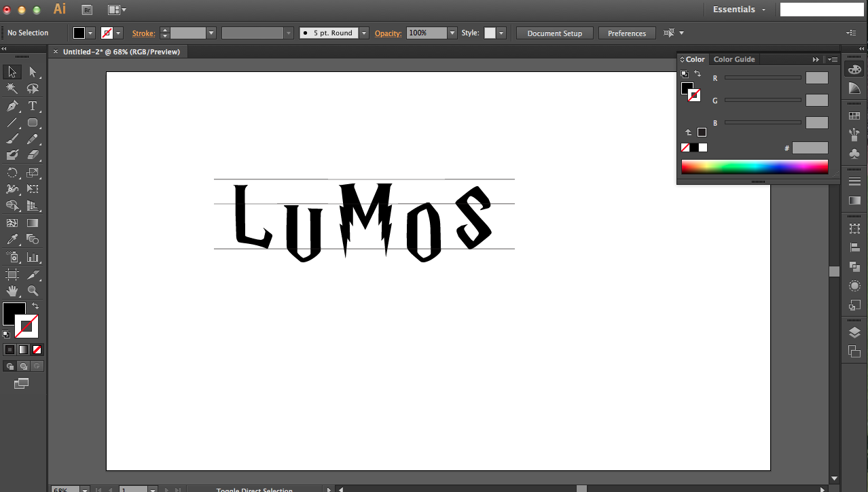Screen dimensions: 868x492
Task: Expand the Opacity percentage dropdown
Action: point(452,33)
